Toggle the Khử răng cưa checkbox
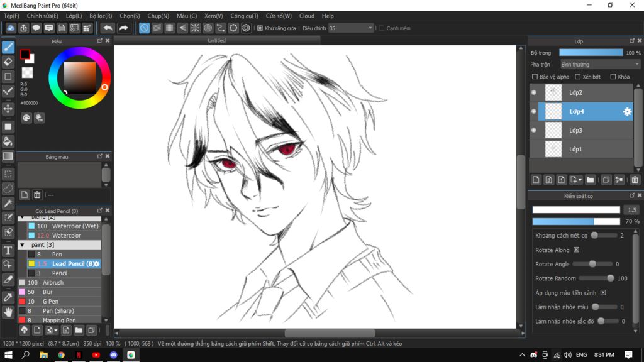 [260, 28]
